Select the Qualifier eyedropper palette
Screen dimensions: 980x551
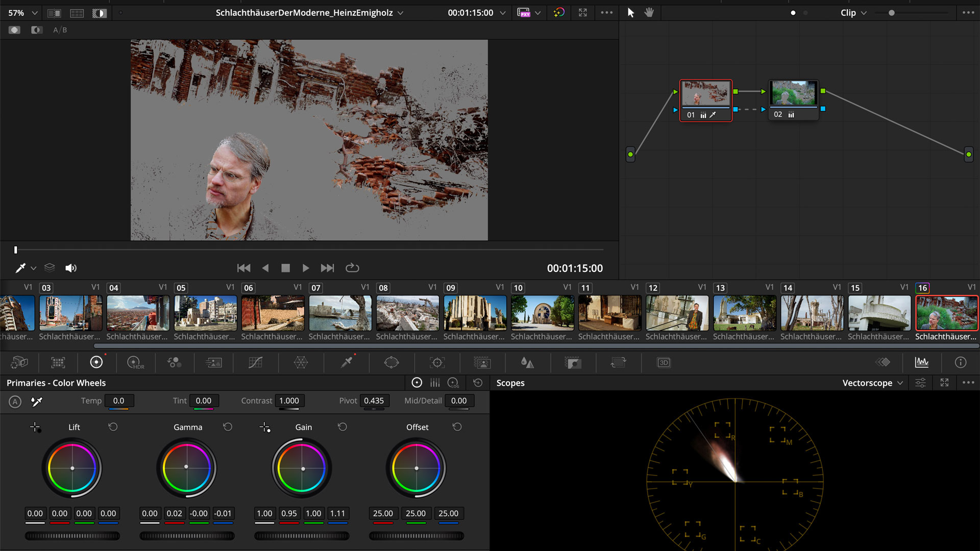point(347,363)
